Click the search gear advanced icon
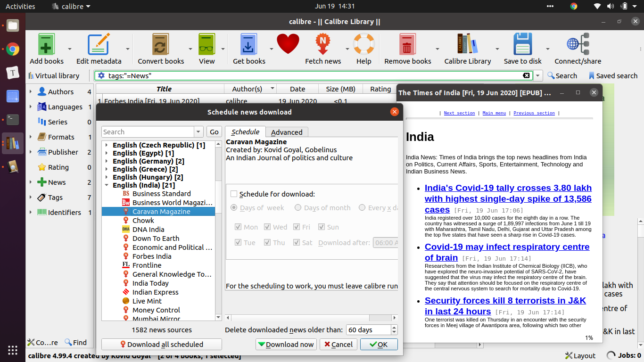 [x=101, y=75]
